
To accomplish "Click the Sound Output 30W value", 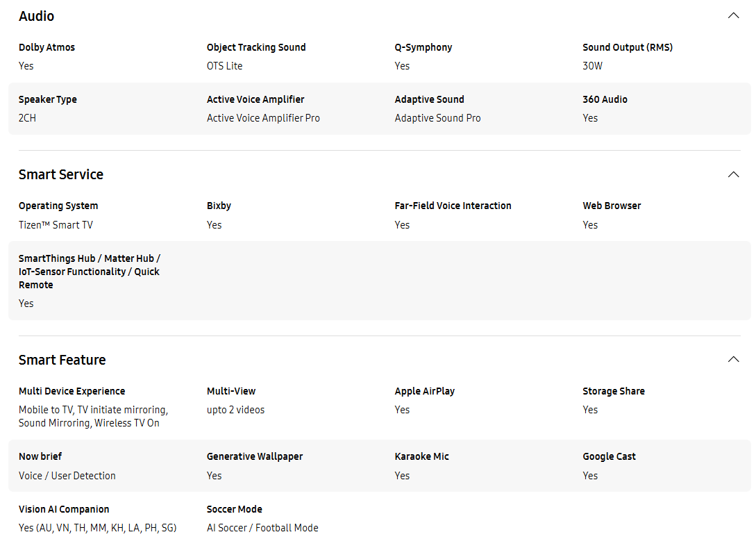I will [x=593, y=66].
